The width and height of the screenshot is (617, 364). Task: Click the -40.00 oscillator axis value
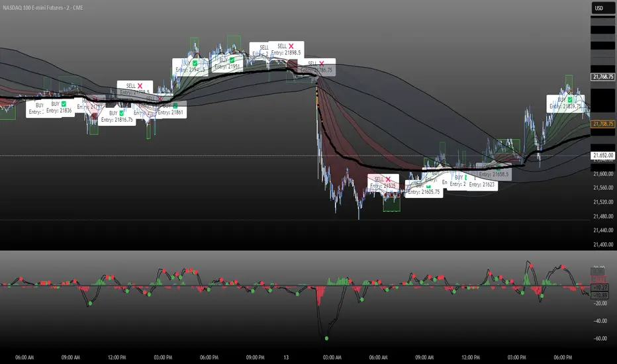600,321
